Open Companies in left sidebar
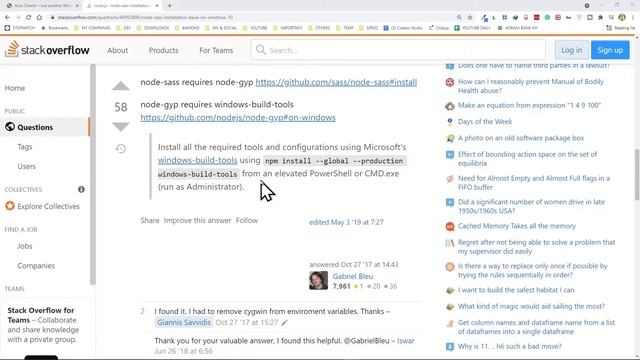Image resolution: width=640 pixels, height=360 pixels. 36,266
